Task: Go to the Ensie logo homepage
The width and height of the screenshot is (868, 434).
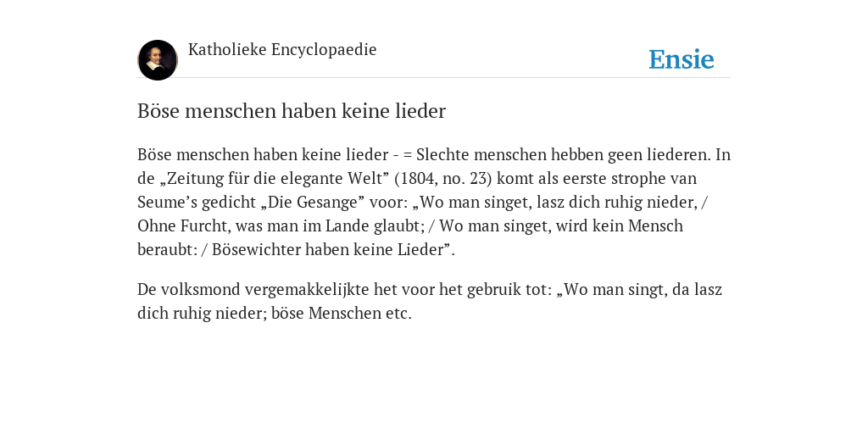Action: (x=682, y=59)
